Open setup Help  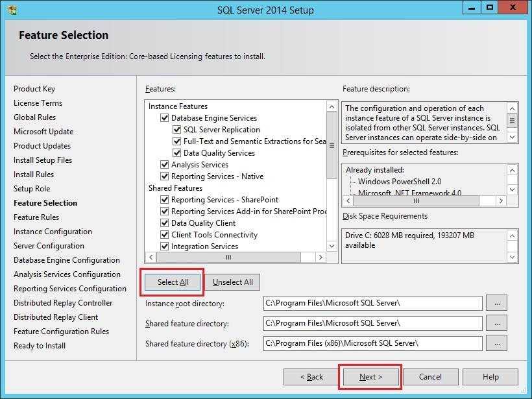(x=490, y=377)
